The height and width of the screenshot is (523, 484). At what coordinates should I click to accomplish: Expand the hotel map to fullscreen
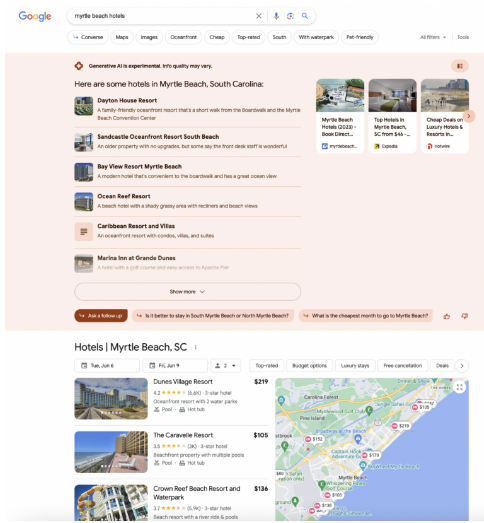click(460, 387)
